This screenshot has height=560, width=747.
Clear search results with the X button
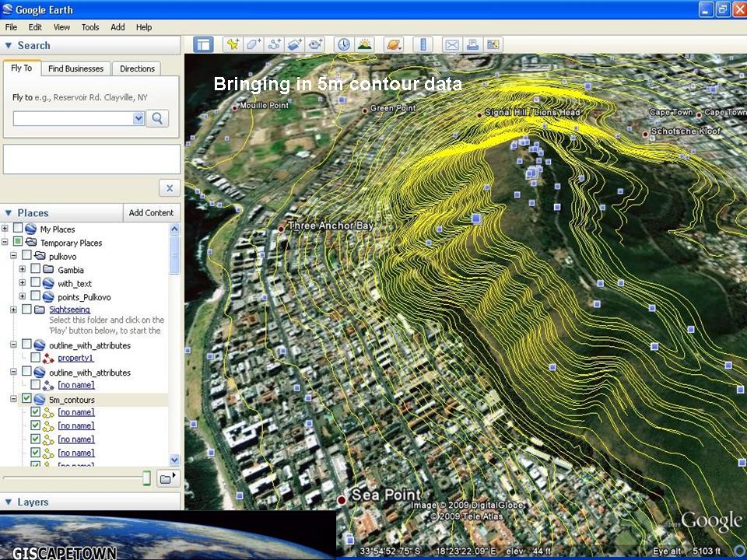click(x=170, y=188)
